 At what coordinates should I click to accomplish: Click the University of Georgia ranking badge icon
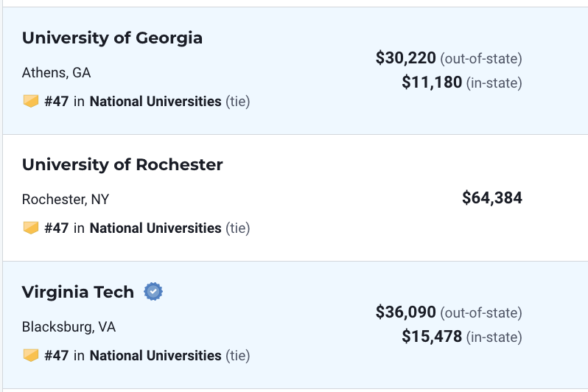pos(31,101)
